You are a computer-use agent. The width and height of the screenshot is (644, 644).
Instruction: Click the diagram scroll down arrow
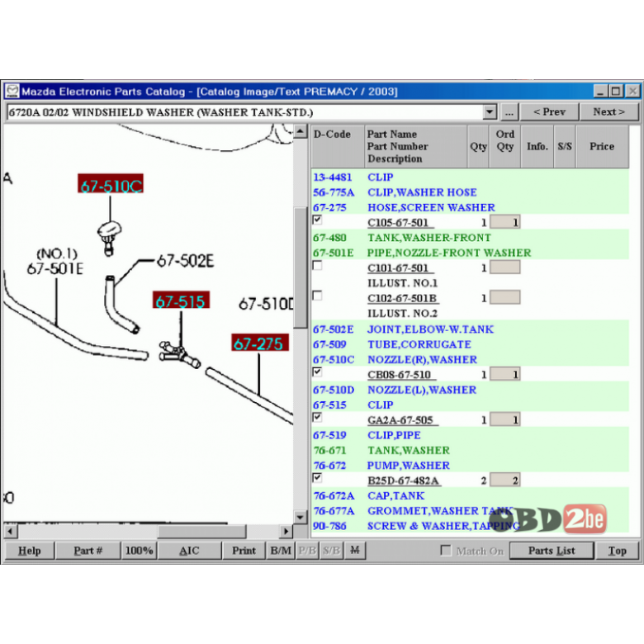point(301,517)
